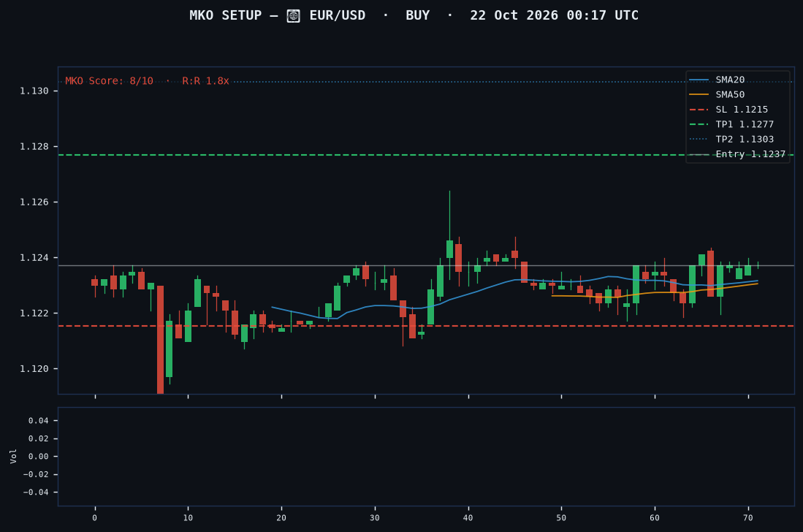Viewport: 803px width, 532px height.
Task: Click the 0.02 volume axis label
Action: coord(39,438)
